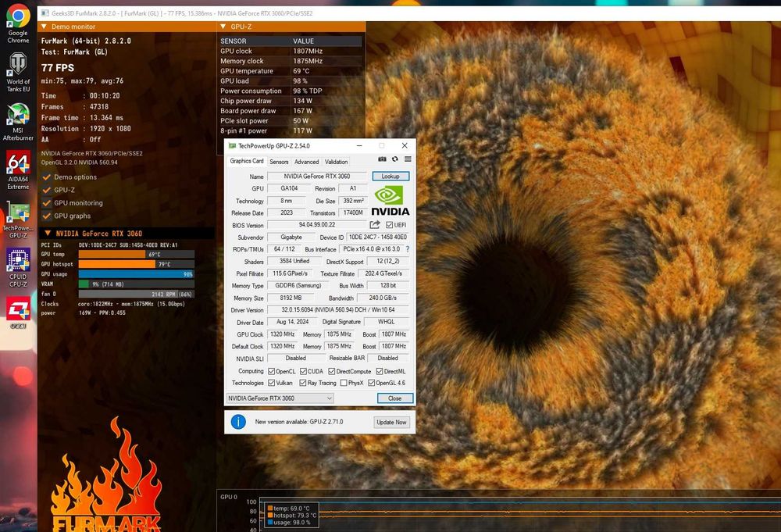
Task: Click the 'Resolution : 1920 x 1080' line
Action: click(x=86, y=129)
